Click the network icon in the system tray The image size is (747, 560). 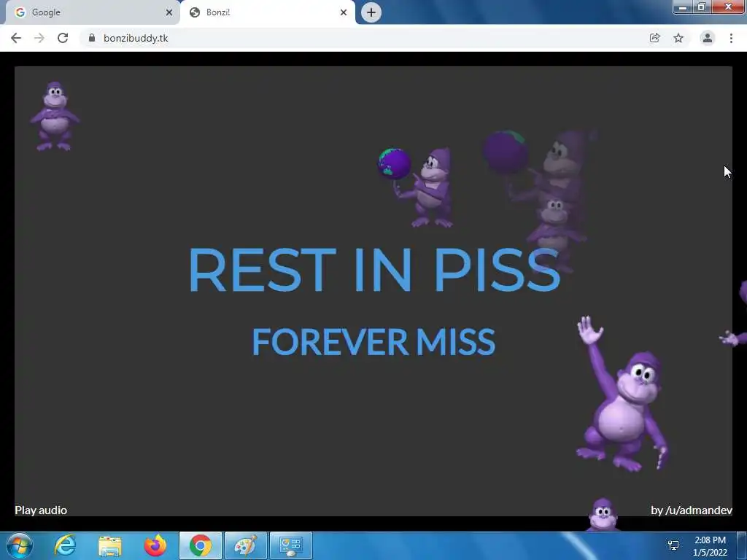point(673,545)
